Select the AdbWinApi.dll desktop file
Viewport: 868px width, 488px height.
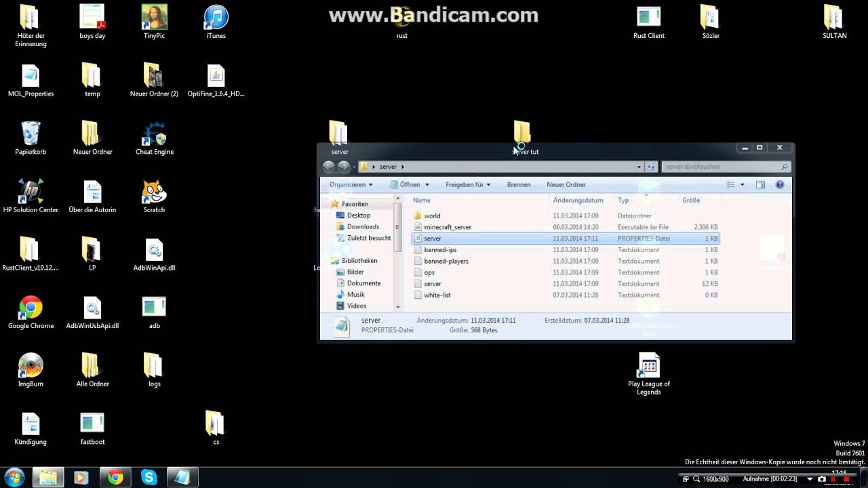click(x=154, y=255)
